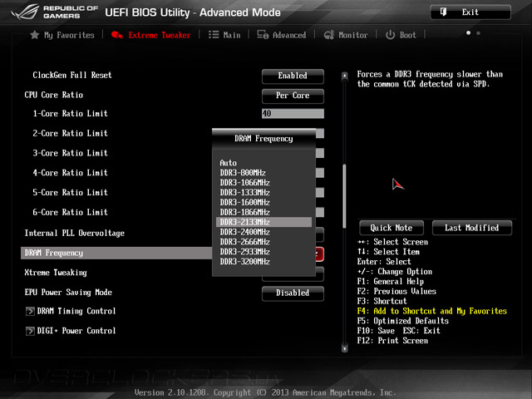Click the Monitor tab fan icon
Screen dimensions: 532x399
click(x=329, y=35)
